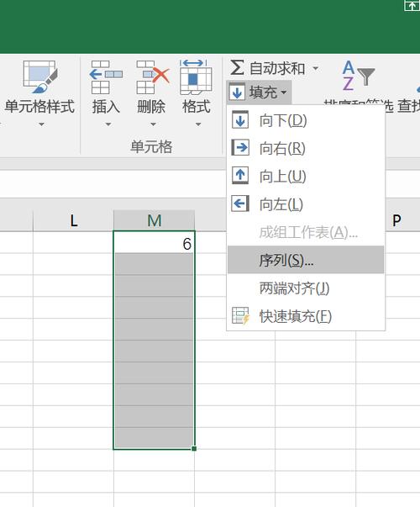Select the column L header
Image resolution: width=420 pixels, height=507 pixels.
73,220
